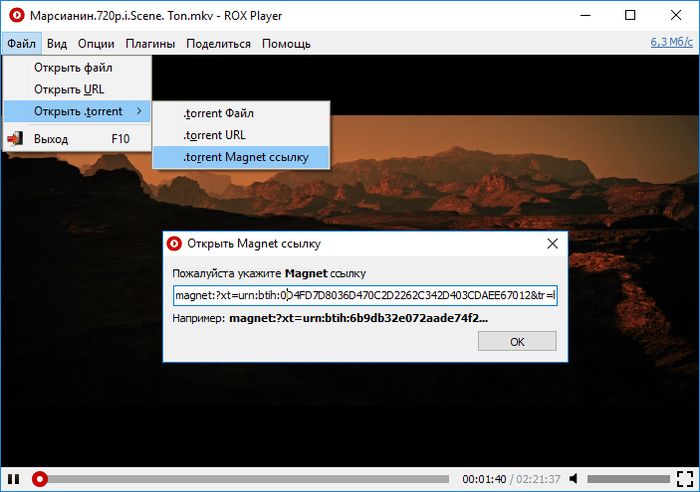Select .torrent Magnet ссылку menu entry

240,157
